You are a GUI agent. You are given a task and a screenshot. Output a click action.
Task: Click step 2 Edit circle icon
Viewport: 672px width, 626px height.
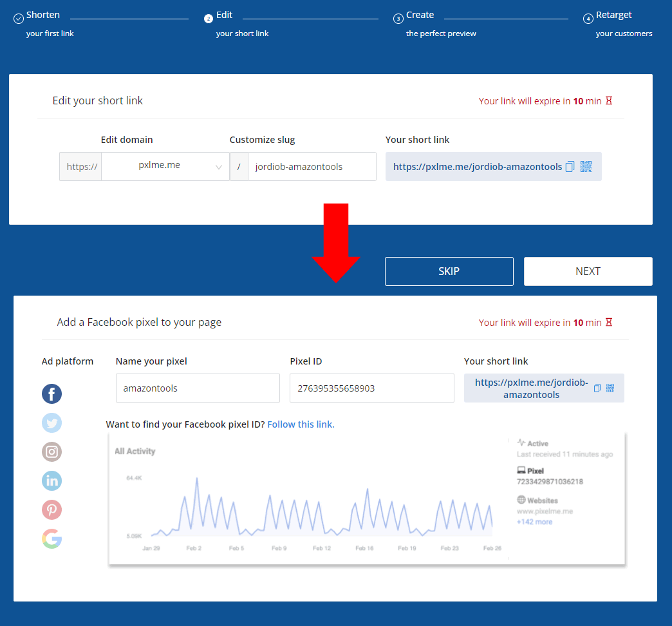pos(209,19)
